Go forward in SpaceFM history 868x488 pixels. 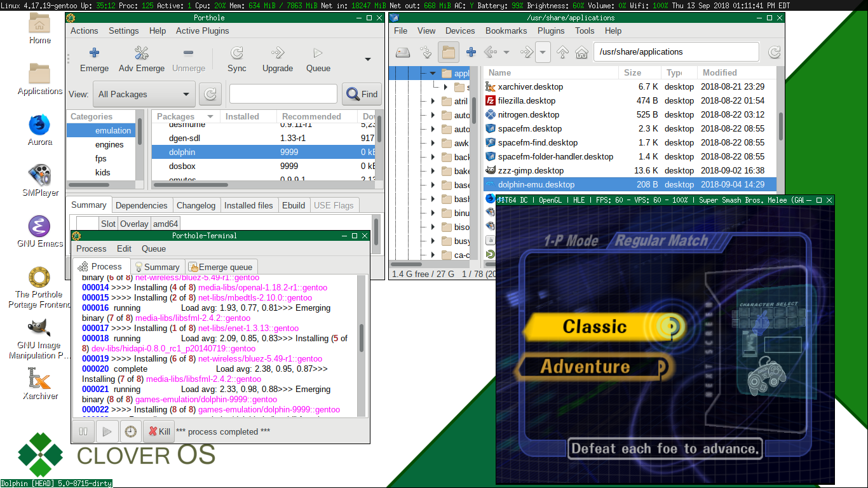coord(526,52)
